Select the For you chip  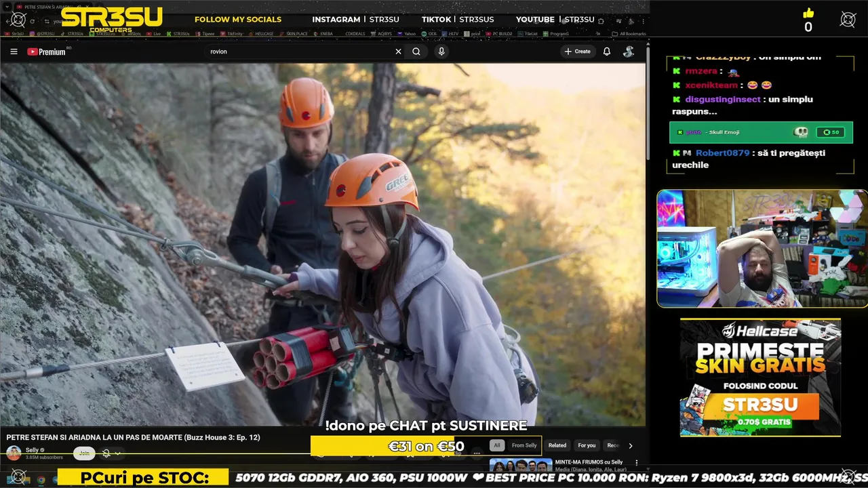coord(587,445)
